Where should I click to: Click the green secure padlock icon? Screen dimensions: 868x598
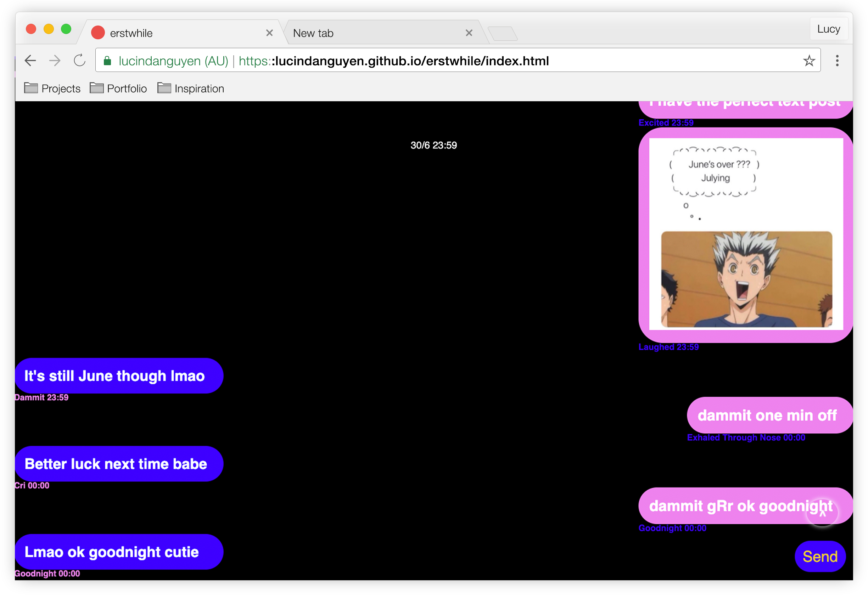click(x=107, y=61)
